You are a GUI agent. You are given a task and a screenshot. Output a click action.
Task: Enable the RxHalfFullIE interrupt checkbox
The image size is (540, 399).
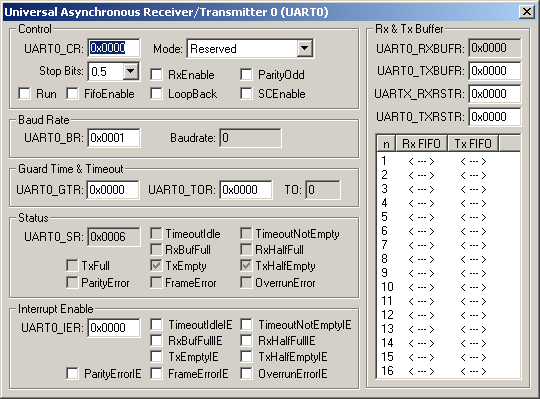click(246, 340)
